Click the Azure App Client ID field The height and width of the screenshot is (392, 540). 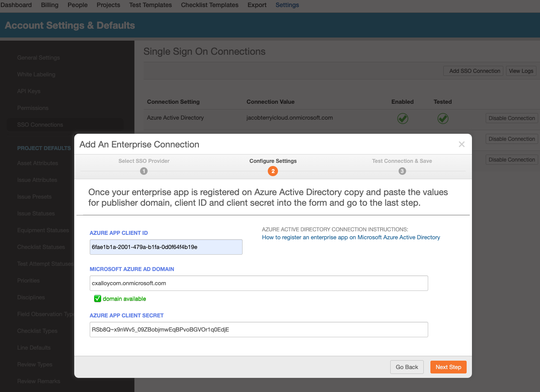[x=166, y=247]
